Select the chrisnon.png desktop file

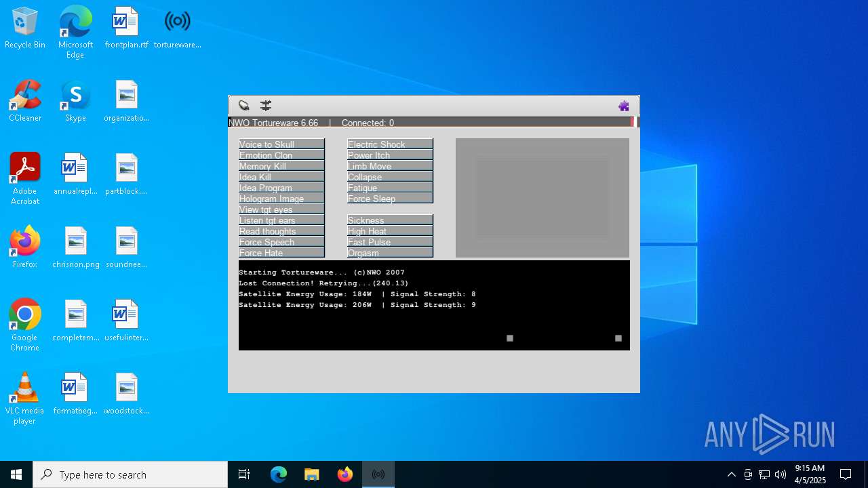point(75,247)
